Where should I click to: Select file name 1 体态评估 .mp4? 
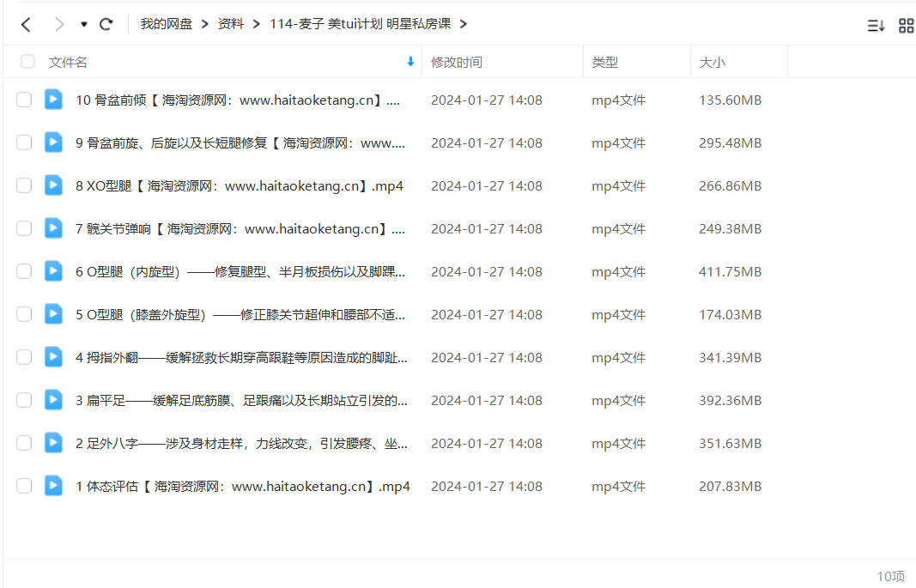click(x=242, y=487)
